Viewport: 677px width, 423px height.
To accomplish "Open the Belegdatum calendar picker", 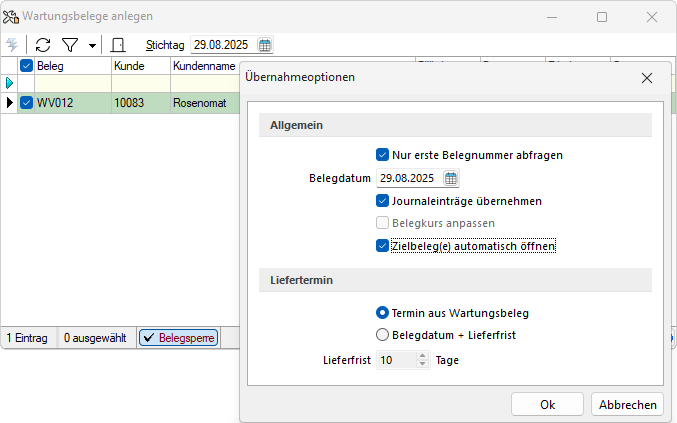I will [451, 178].
